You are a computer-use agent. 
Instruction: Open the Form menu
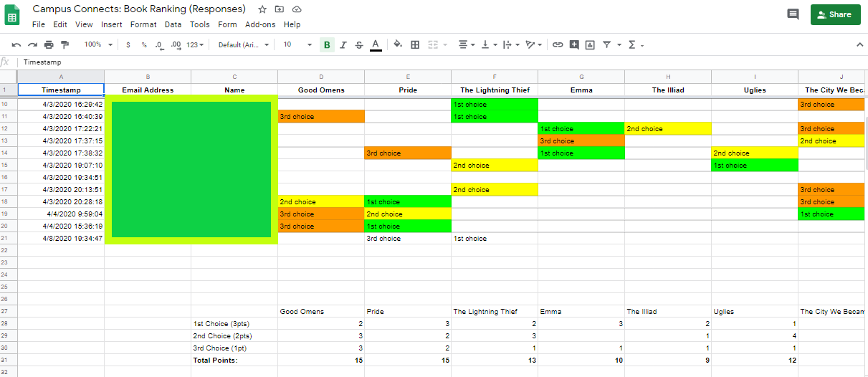click(227, 24)
